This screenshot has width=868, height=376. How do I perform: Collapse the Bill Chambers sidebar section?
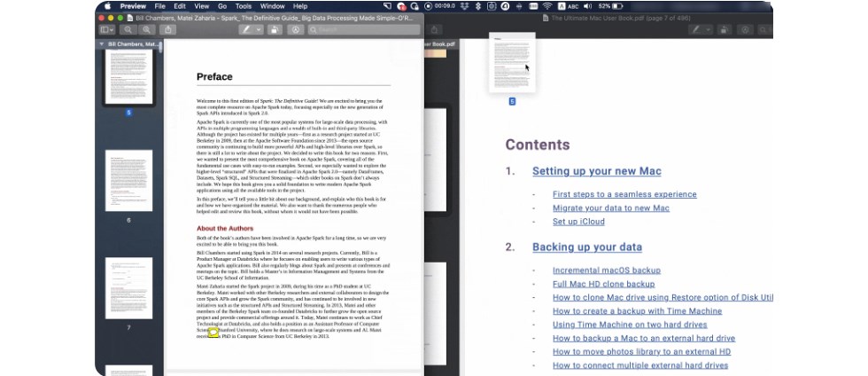(x=101, y=43)
